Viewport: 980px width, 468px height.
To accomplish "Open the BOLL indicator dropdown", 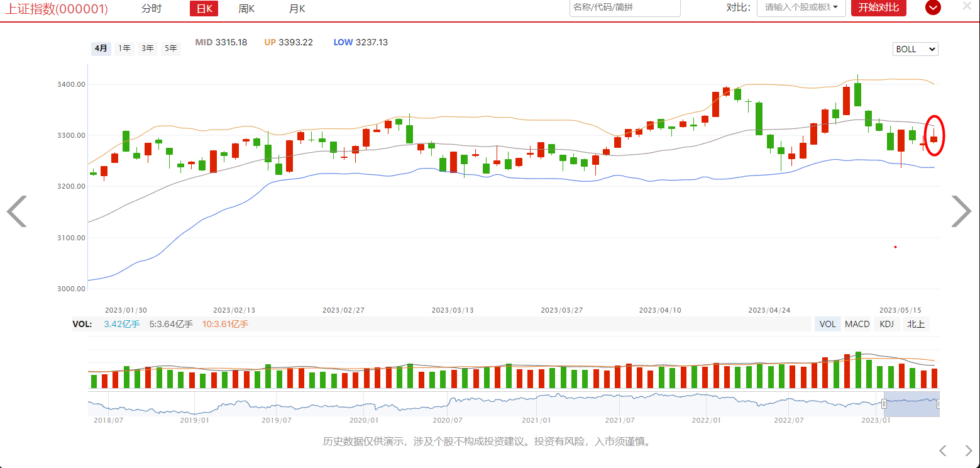I will tap(915, 49).
